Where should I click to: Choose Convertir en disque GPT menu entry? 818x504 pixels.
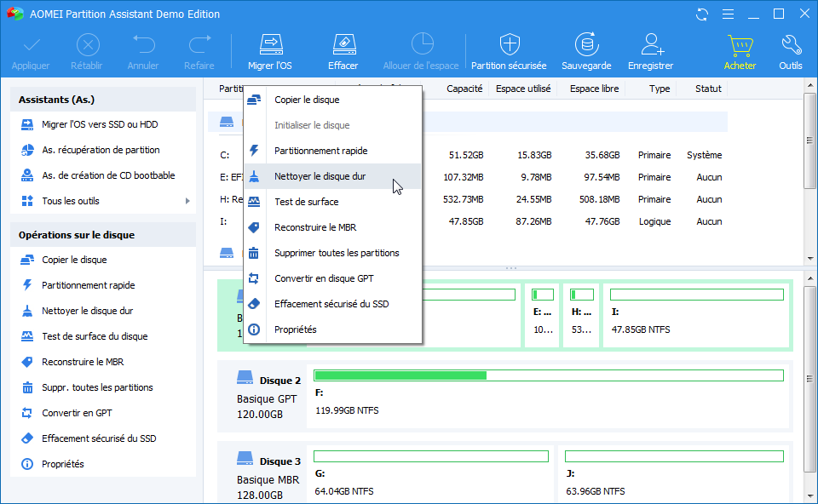(x=324, y=278)
